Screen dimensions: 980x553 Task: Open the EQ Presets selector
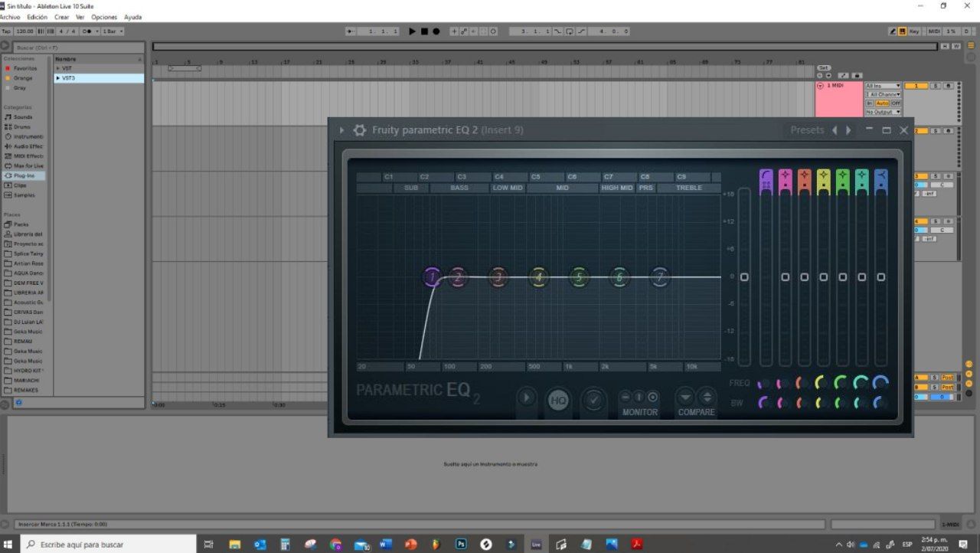[807, 130]
